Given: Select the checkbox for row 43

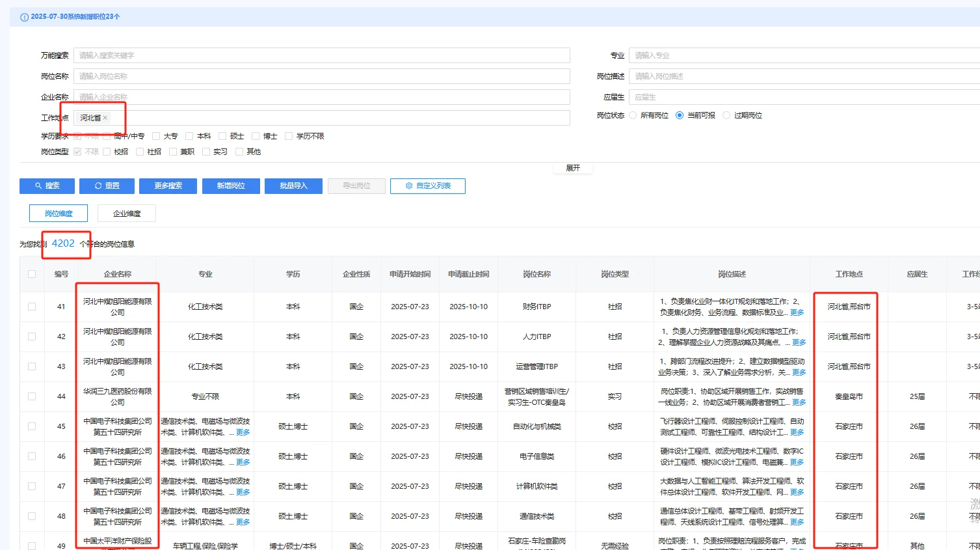Looking at the screenshot, I should 32,366.
